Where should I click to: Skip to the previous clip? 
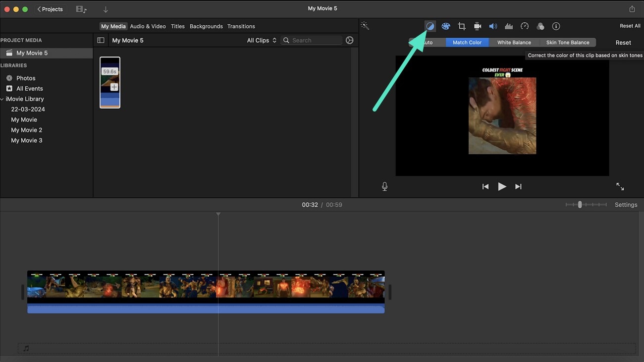tap(485, 186)
